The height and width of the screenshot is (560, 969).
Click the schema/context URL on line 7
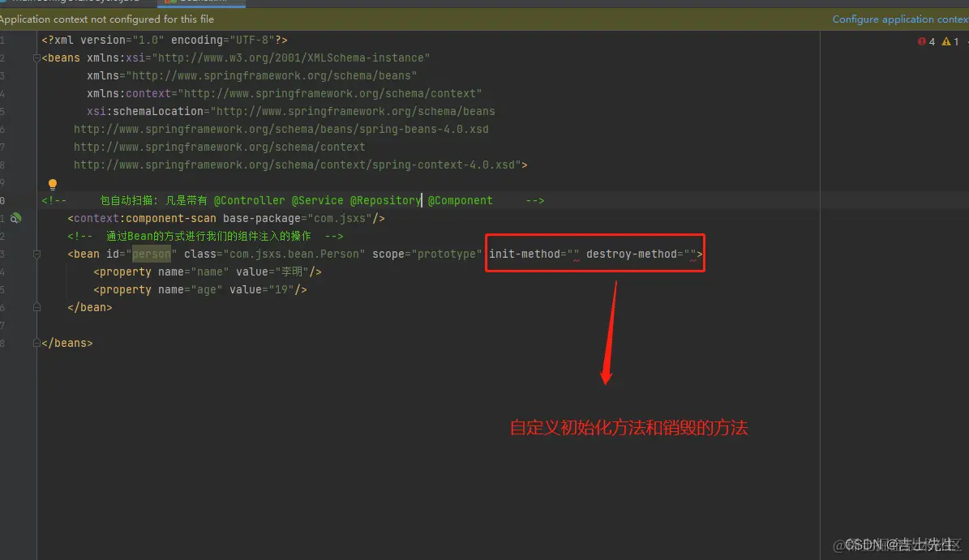click(x=220, y=147)
